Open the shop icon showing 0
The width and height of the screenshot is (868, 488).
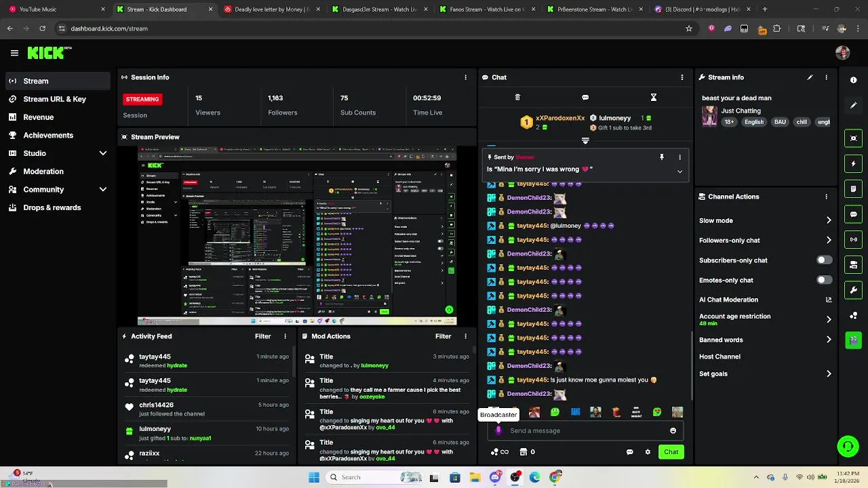[x=527, y=452]
